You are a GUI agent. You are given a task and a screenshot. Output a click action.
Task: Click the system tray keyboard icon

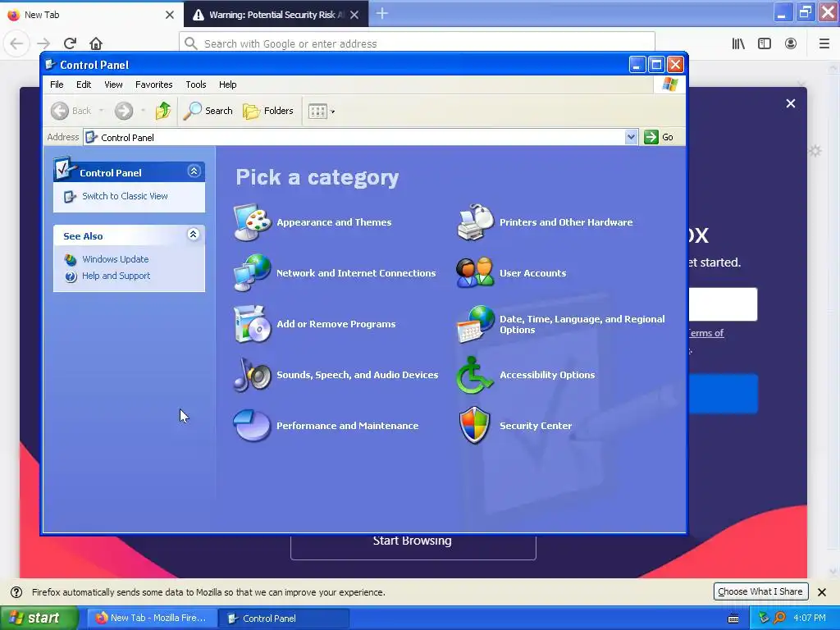tap(733, 619)
